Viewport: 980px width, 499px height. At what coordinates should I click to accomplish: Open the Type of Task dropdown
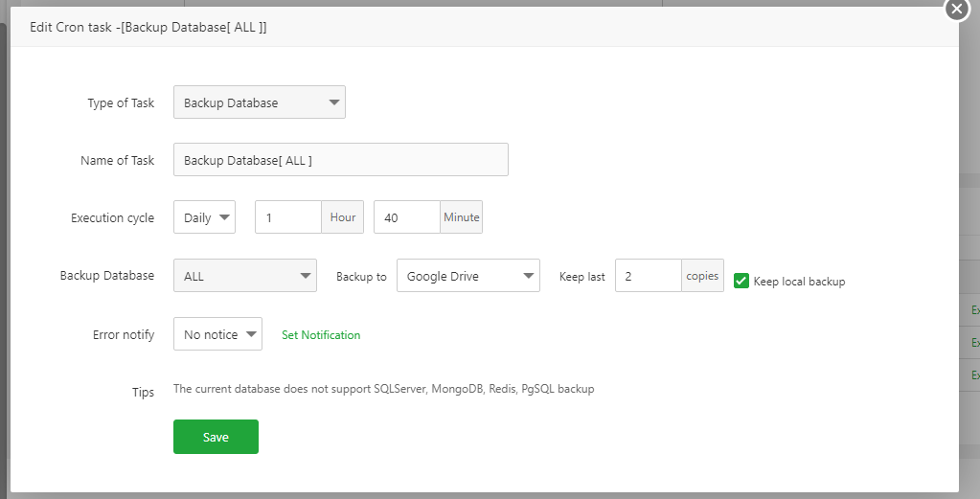tap(259, 102)
